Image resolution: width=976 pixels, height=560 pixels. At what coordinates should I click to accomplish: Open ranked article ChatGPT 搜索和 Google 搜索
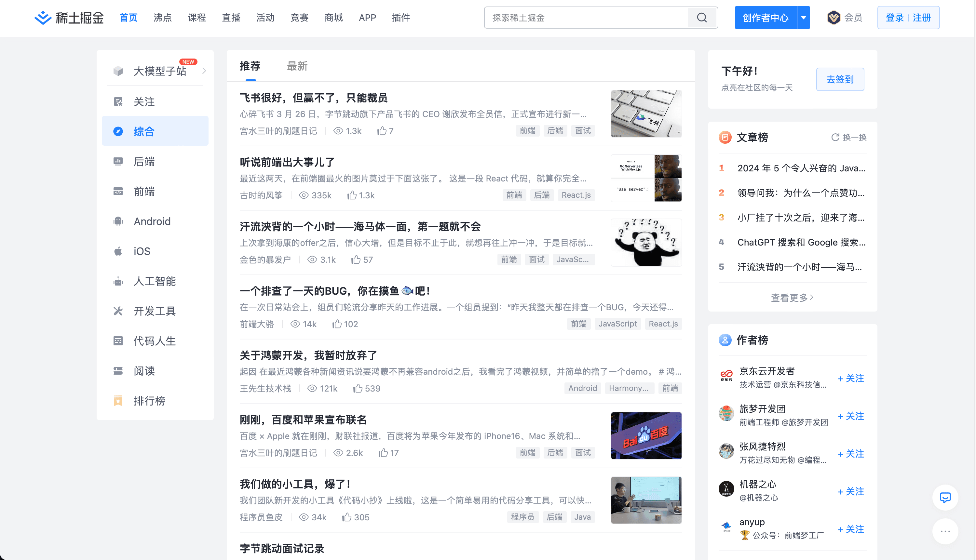point(801,242)
